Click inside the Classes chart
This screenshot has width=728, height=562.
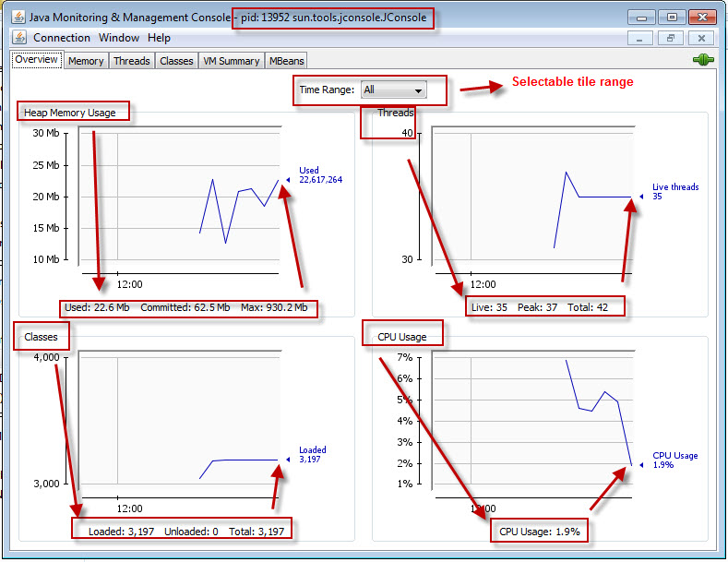180,420
